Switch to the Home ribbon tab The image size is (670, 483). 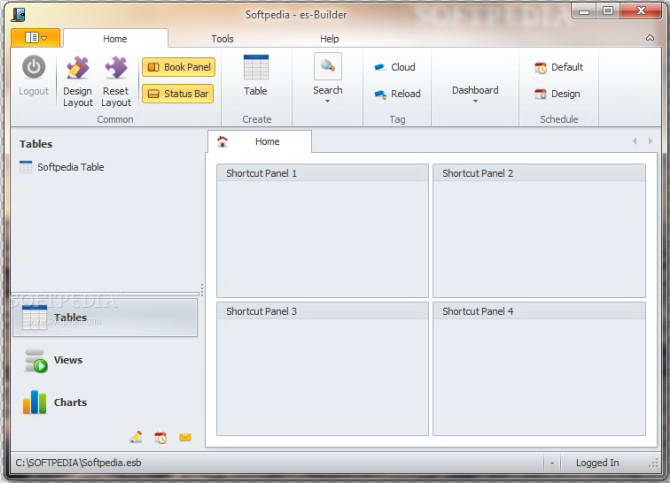tap(115, 38)
